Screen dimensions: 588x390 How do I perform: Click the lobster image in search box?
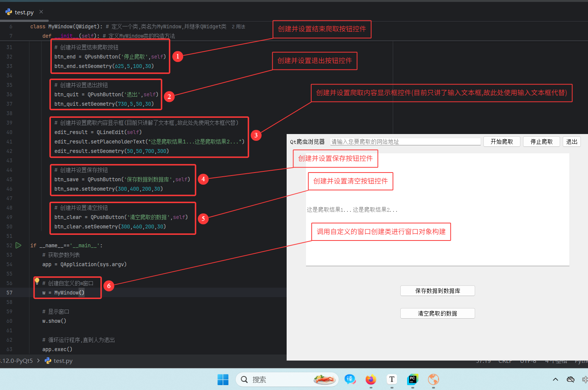324,379
